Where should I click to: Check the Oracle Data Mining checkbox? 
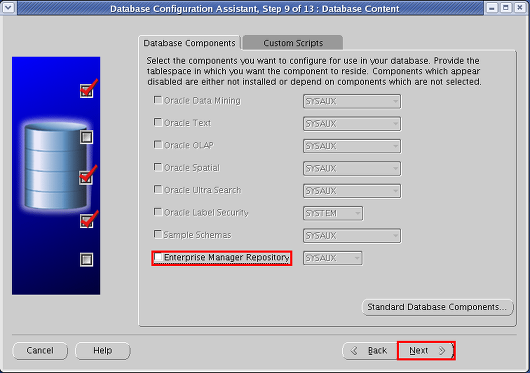pyautogui.click(x=158, y=100)
